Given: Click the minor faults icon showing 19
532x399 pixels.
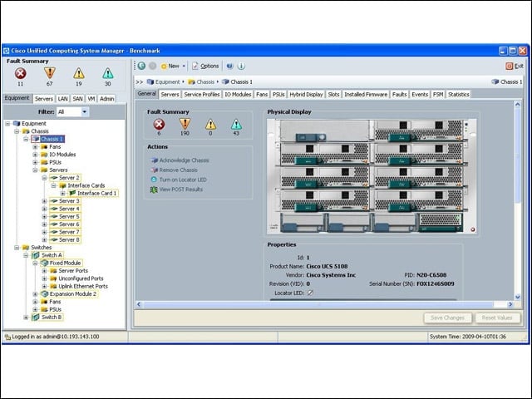Looking at the screenshot, I should point(79,73).
